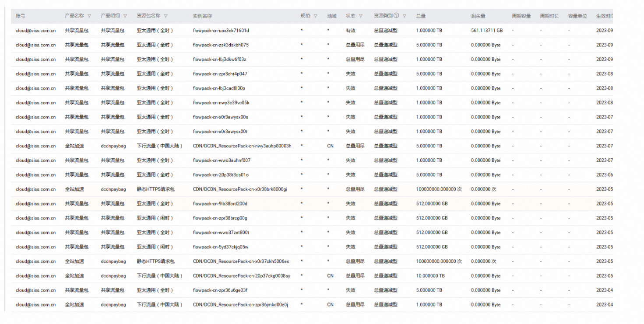Screen dimensions: 644x324
Task: Click 总量递减型 in flowpack-cn-20p38t3ds01o row
Action: click(x=386, y=175)
